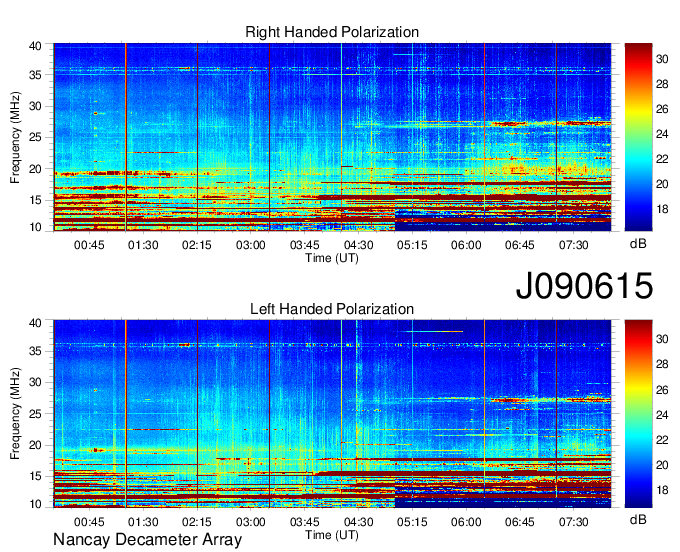Click the 20 dB tick on Left Handed color bar
The image size is (680, 552).
click(662, 465)
